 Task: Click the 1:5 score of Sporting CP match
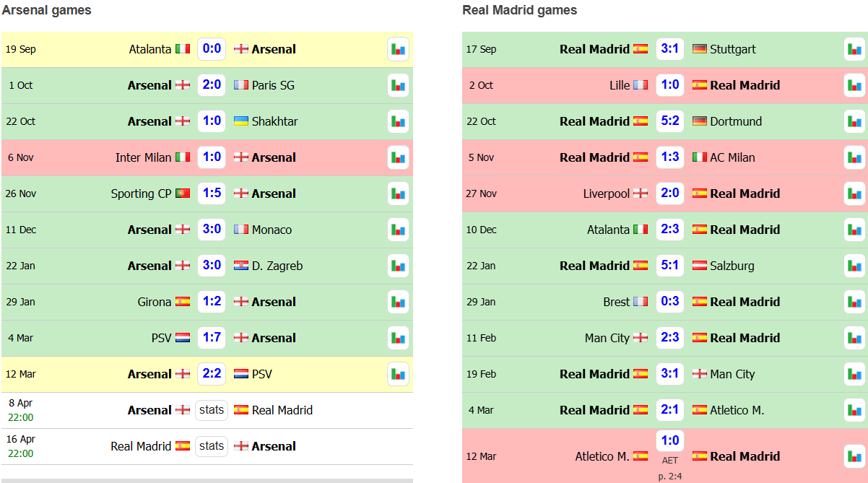click(212, 193)
